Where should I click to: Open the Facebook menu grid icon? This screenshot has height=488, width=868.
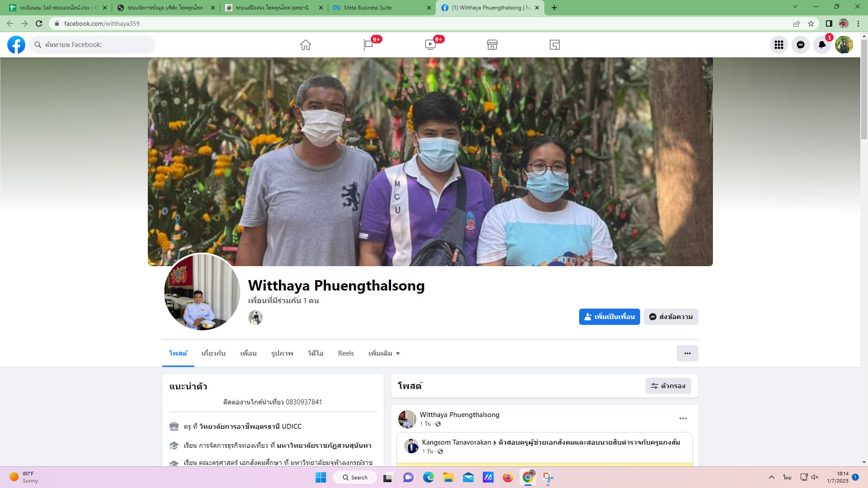[778, 45]
